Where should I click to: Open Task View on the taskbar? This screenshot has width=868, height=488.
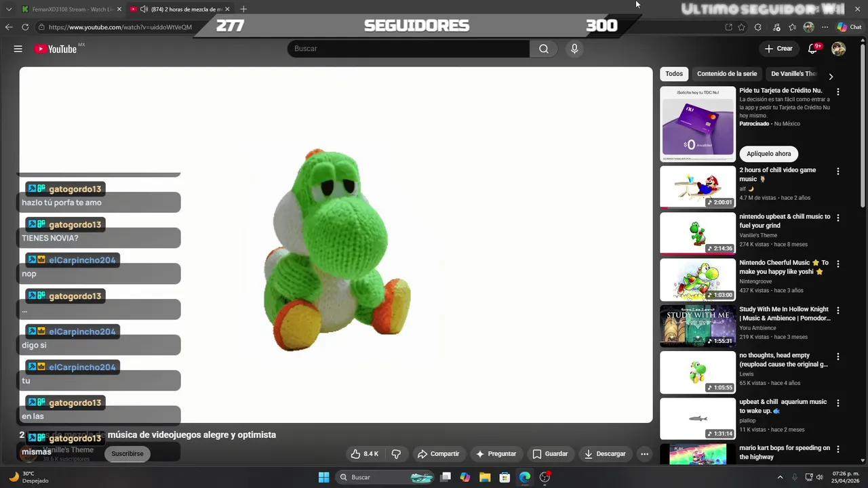tap(446, 477)
